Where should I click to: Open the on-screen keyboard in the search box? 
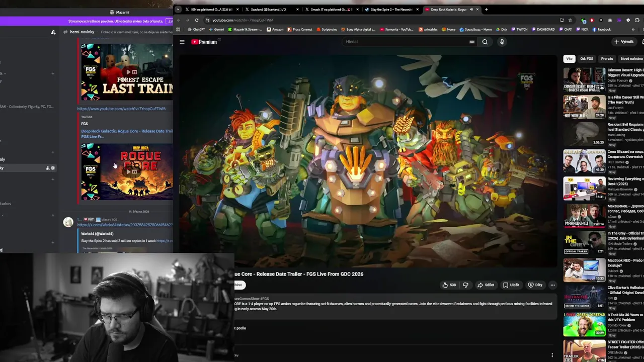(x=472, y=42)
